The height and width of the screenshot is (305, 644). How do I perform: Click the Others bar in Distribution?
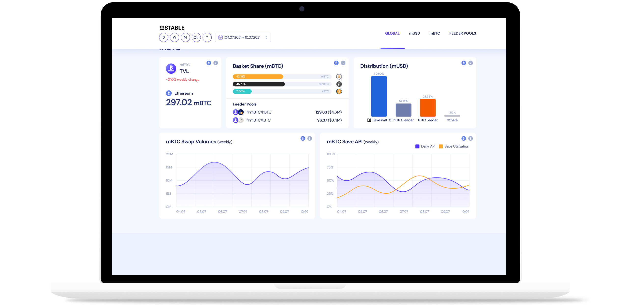pos(452,116)
